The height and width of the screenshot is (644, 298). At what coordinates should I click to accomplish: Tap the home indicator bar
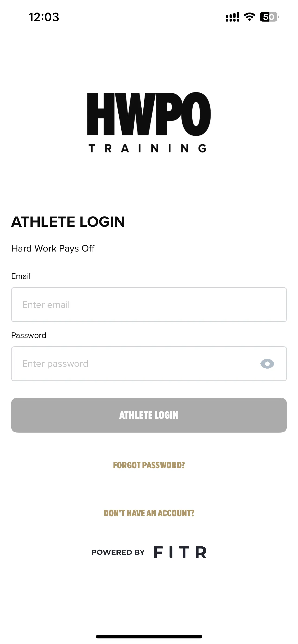coord(149,637)
